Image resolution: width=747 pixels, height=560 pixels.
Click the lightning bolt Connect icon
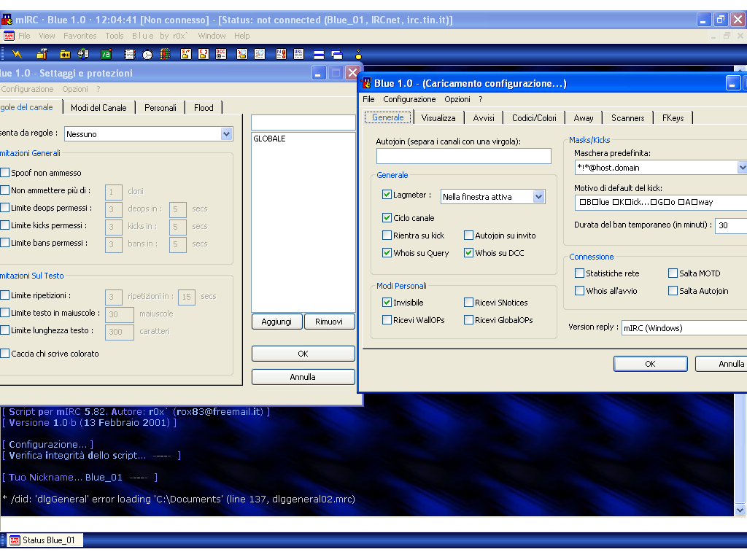point(17,54)
